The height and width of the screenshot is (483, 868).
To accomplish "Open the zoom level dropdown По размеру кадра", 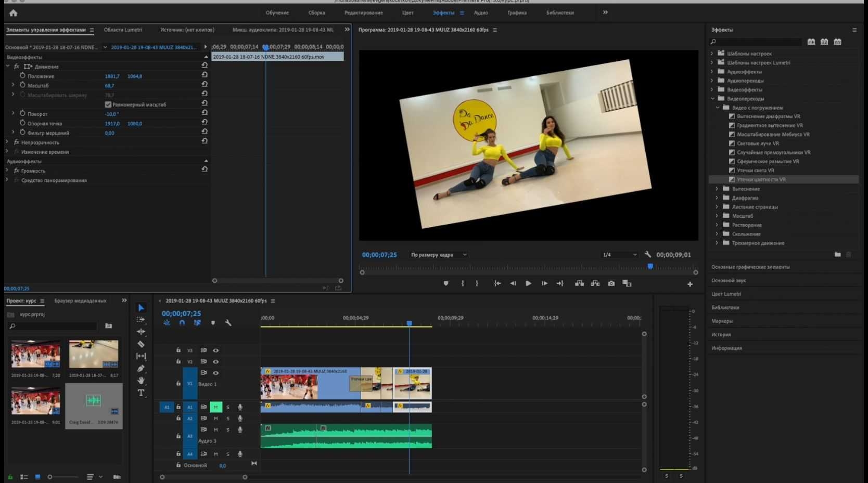I will (439, 255).
